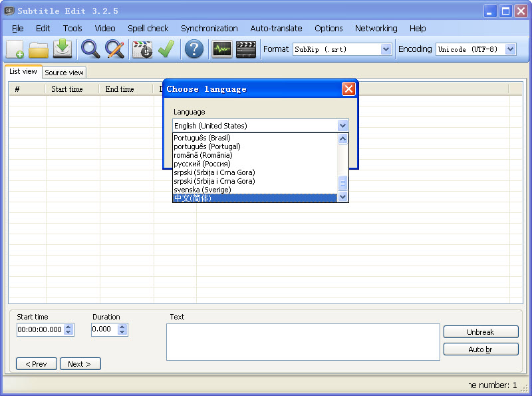Open the Spell check menu
Viewport: 532px width, 396px height.
(148, 29)
